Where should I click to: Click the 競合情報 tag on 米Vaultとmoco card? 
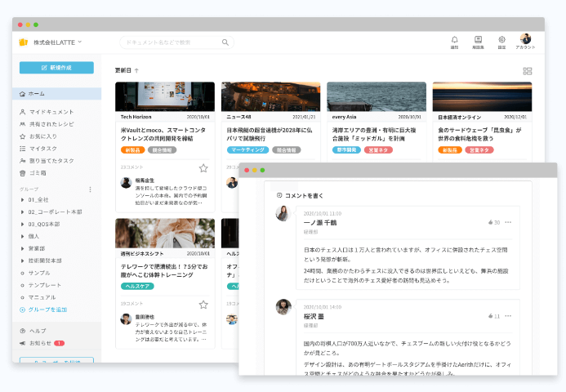[162, 150]
